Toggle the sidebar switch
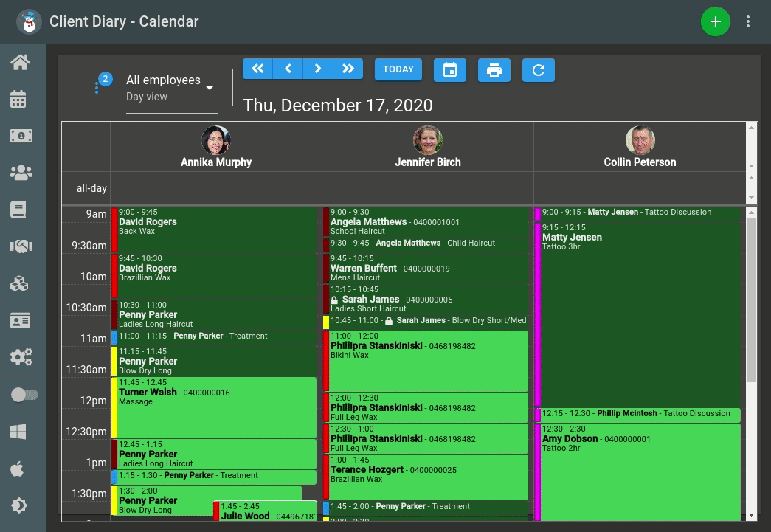 tap(24, 395)
